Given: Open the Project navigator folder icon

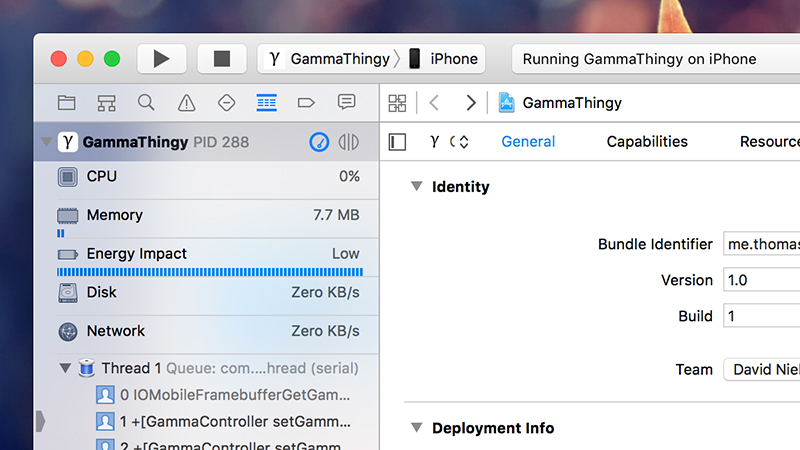Looking at the screenshot, I should (66, 103).
